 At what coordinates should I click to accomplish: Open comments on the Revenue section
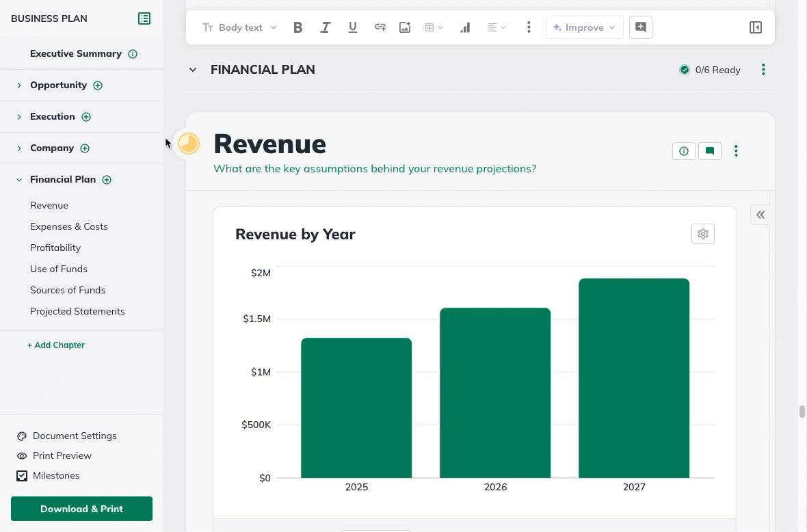pos(709,150)
